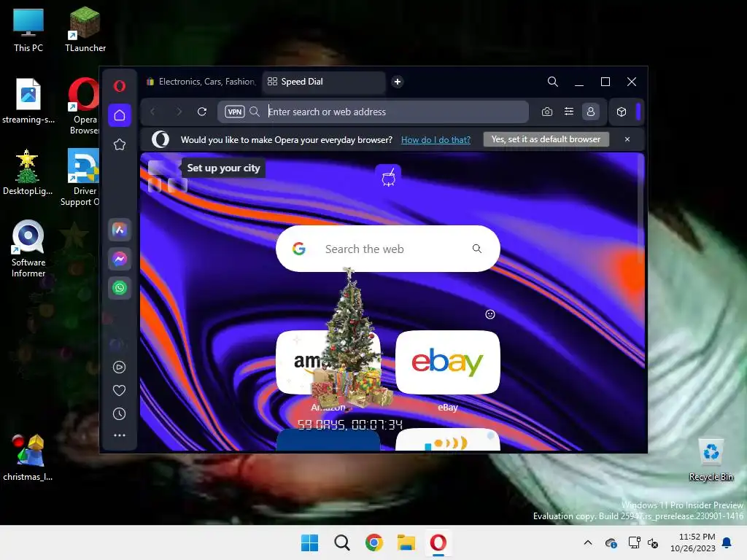The height and width of the screenshot is (560, 747).
Task: Open the Windows Start menu
Action: [309, 542]
